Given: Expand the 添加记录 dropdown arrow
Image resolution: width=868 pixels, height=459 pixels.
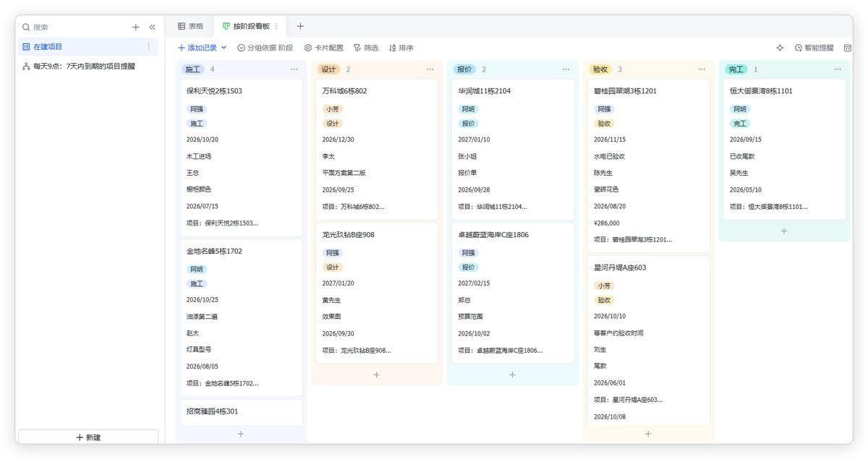Looking at the screenshot, I should [x=224, y=48].
